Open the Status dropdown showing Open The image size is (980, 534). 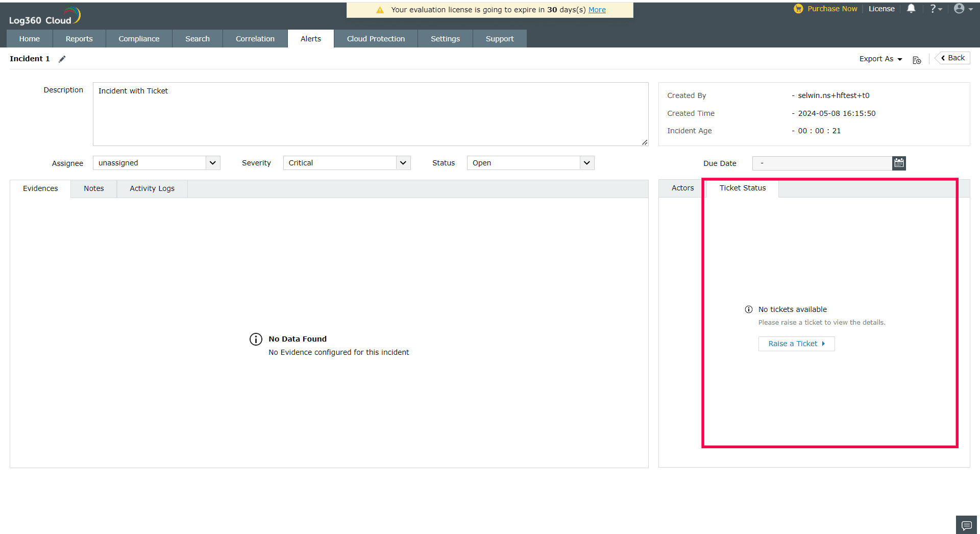coord(530,163)
